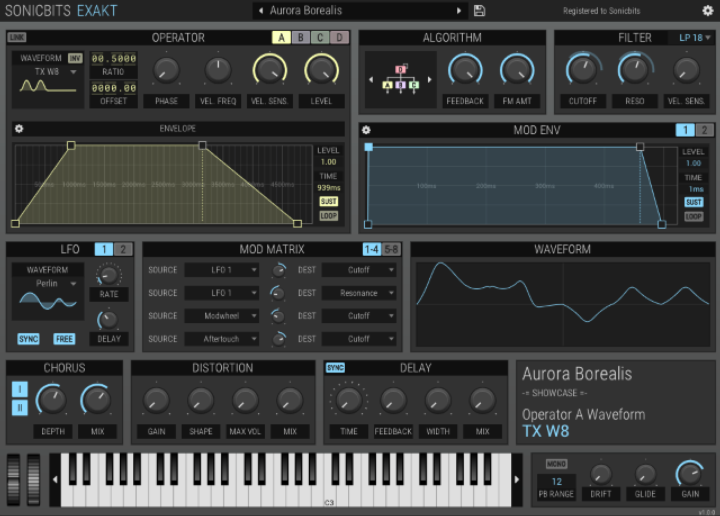Open filter type LP 18 dropdown

point(694,38)
